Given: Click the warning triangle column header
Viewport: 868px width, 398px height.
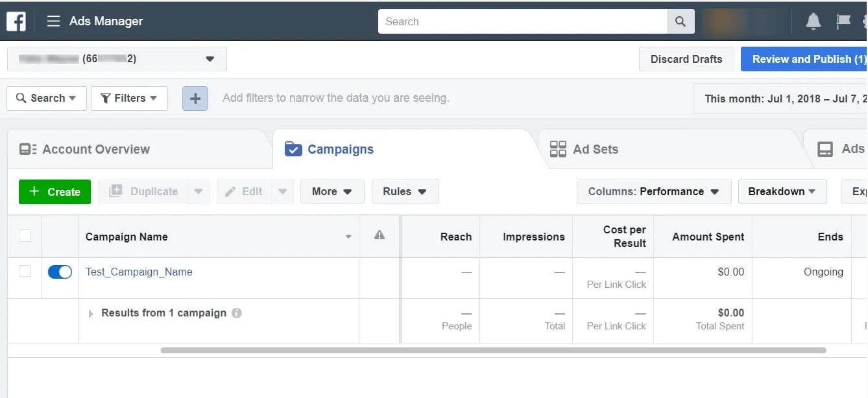Looking at the screenshot, I should coord(380,236).
